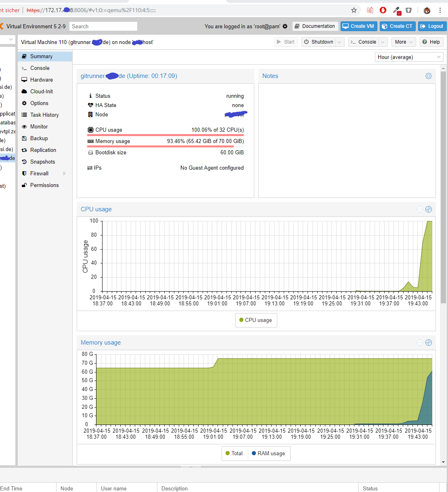The width and height of the screenshot is (448, 492).
Task: Bookmark page with the star icon
Action: pos(354,10)
